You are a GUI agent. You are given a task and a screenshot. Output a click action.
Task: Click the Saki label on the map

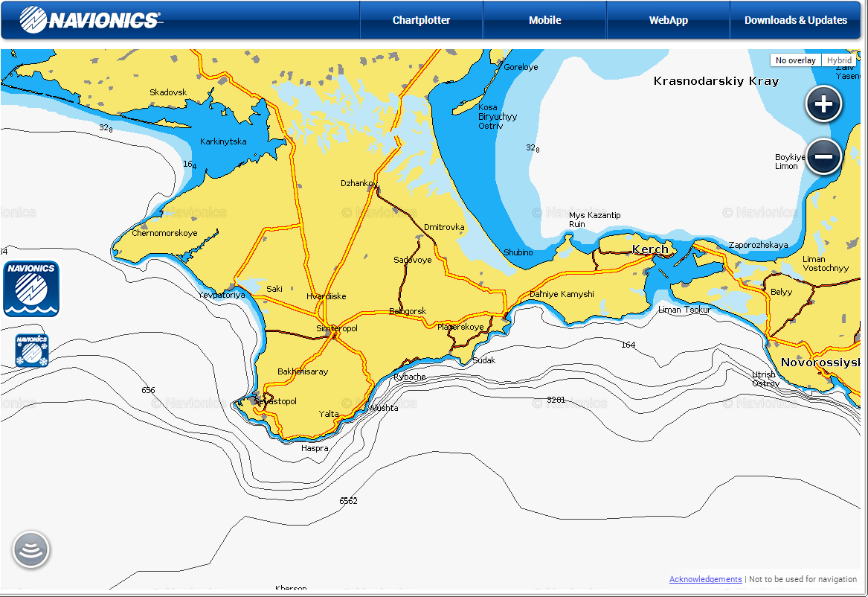[x=274, y=289]
